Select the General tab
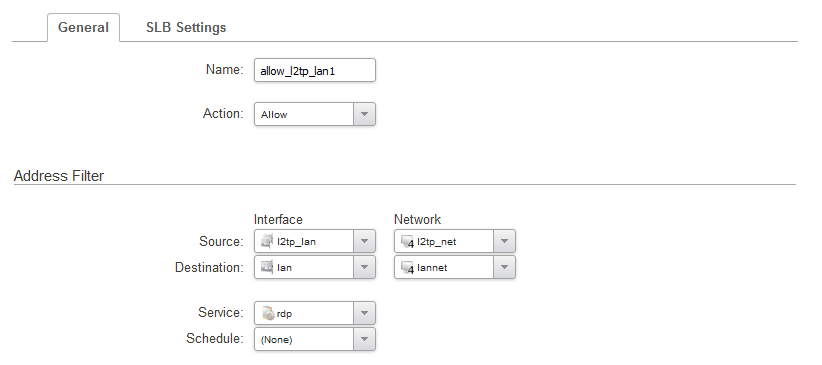 click(x=83, y=27)
